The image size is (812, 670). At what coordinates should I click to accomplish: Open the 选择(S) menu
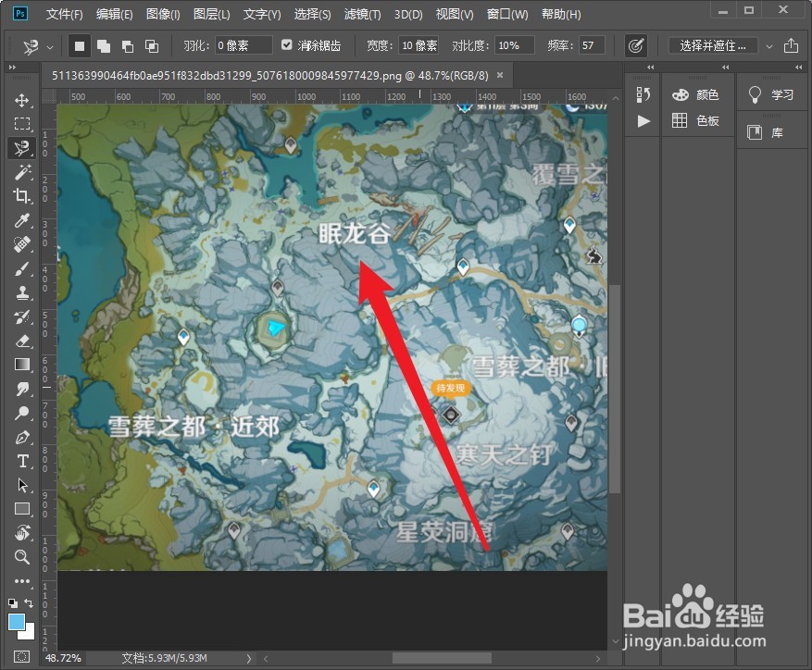click(x=312, y=14)
